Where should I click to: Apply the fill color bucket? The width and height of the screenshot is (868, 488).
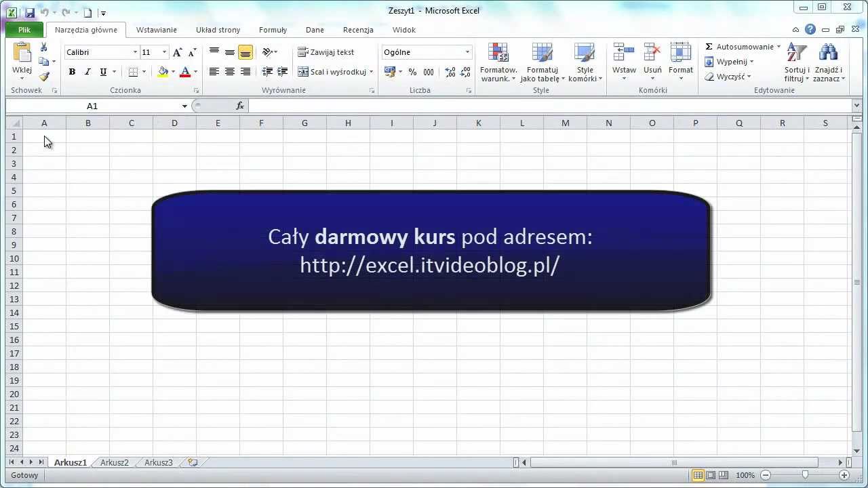click(163, 72)
